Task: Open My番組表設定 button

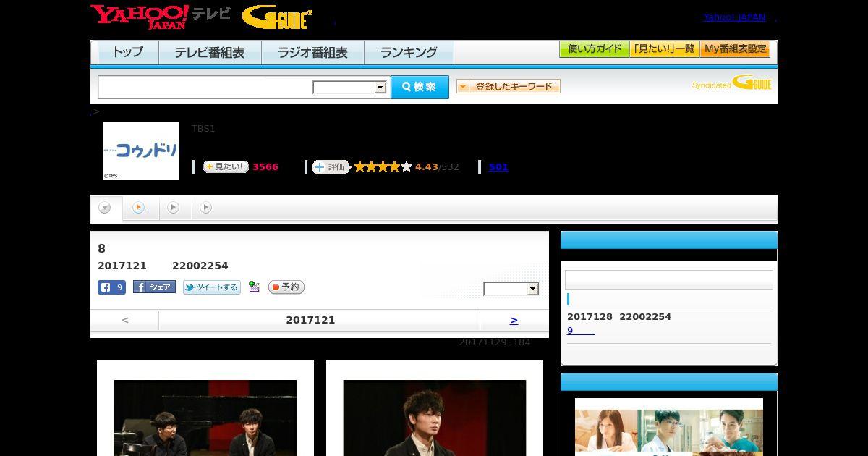Action: [x=735, y=49]
